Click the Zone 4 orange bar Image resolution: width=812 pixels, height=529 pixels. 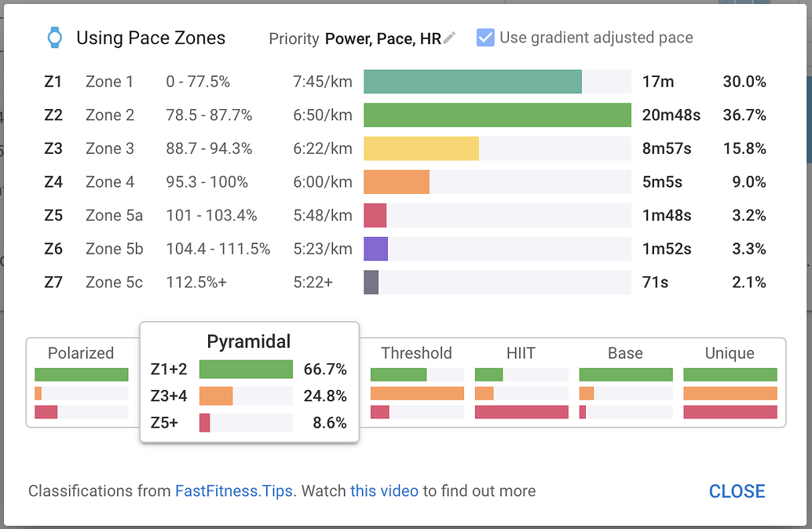point(397,181)
